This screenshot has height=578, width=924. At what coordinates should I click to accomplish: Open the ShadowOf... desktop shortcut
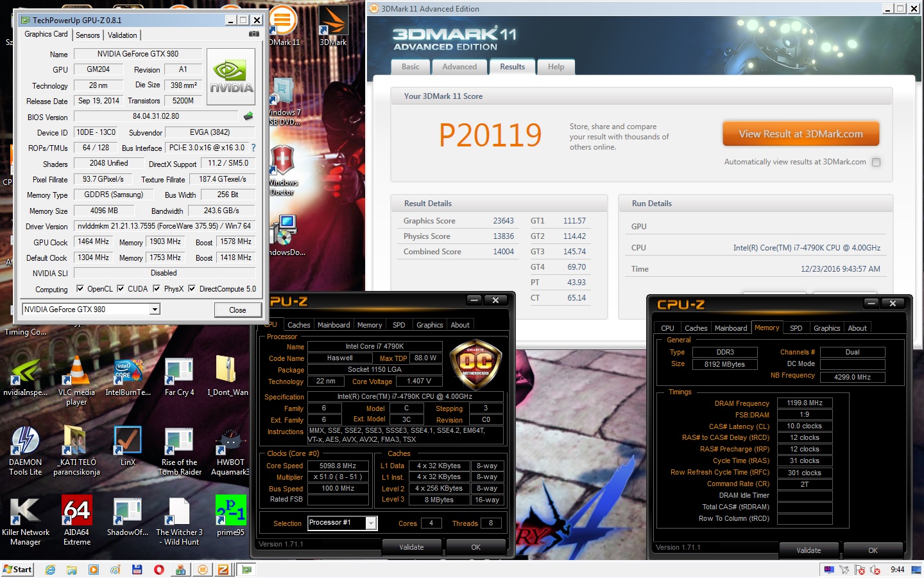128,516
